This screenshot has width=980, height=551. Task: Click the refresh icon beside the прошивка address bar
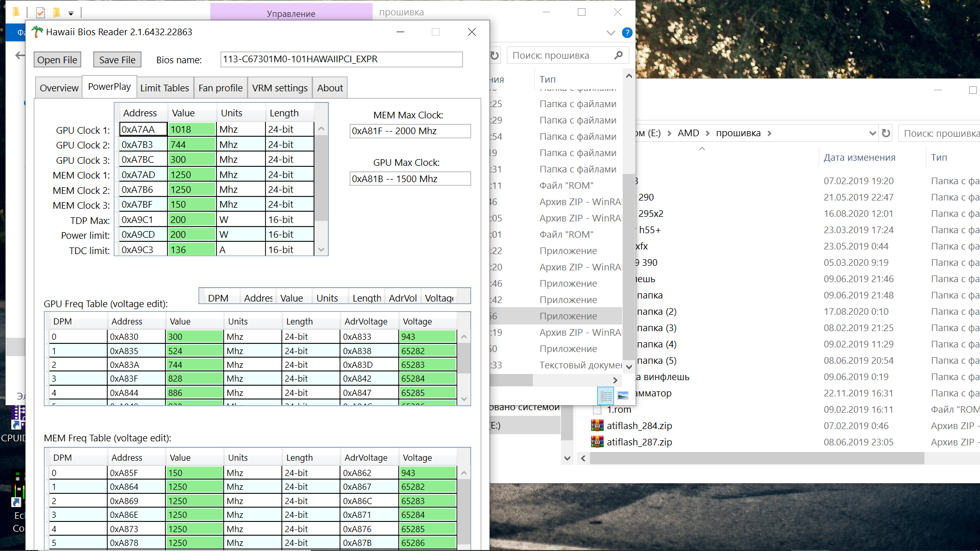point(886,133)
